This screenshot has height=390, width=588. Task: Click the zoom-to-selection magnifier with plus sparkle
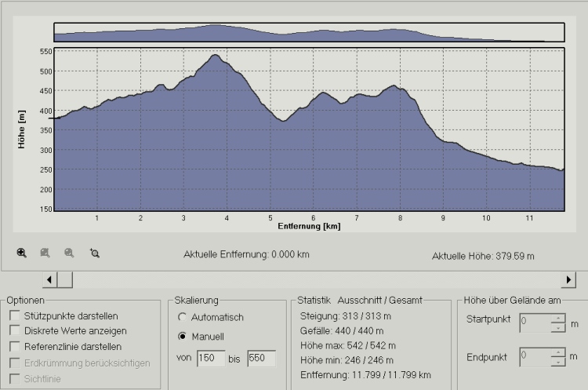click(x=95, y=253)
